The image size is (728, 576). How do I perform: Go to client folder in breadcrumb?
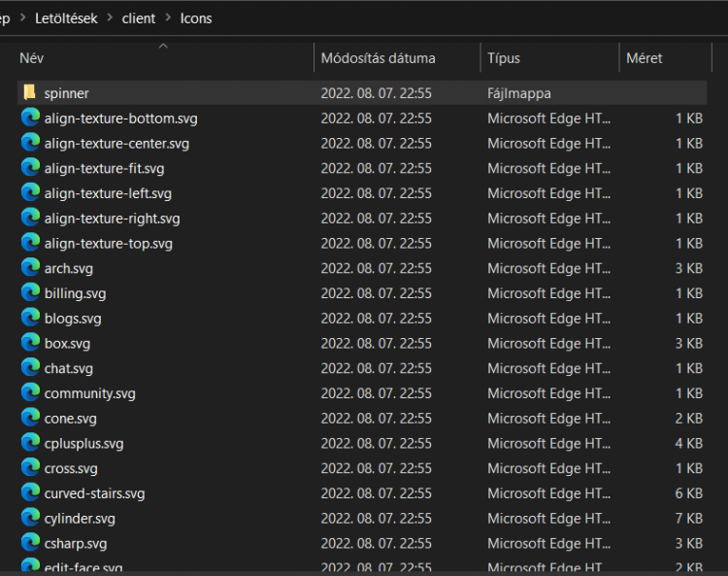click(139, 18)
